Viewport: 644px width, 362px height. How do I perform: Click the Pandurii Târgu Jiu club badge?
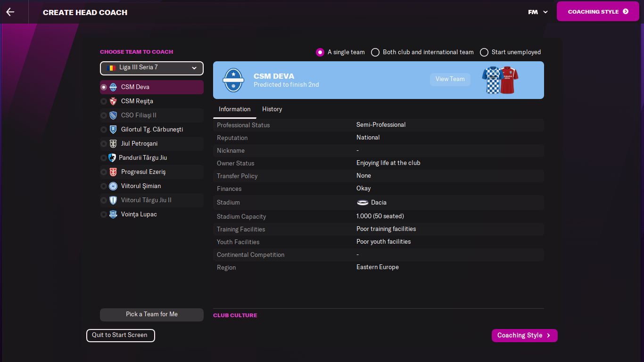pos(112,158)
